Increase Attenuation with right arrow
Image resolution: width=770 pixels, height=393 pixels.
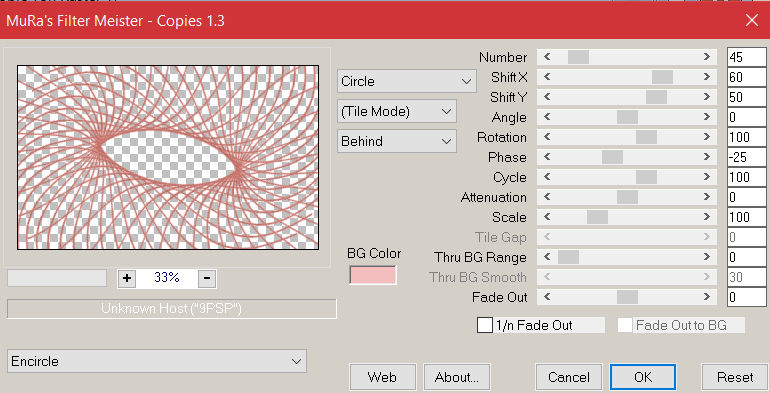pos(707,197)
